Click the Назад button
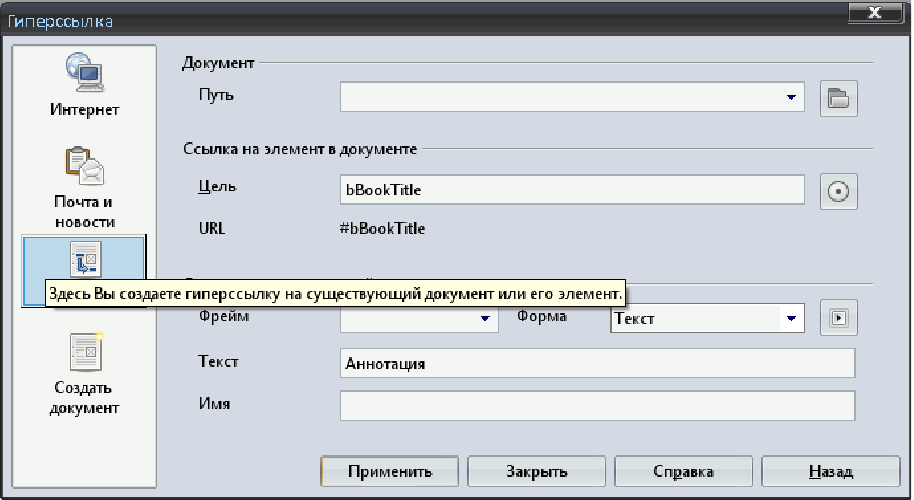914x500 pixels. (x=830, y=472)
